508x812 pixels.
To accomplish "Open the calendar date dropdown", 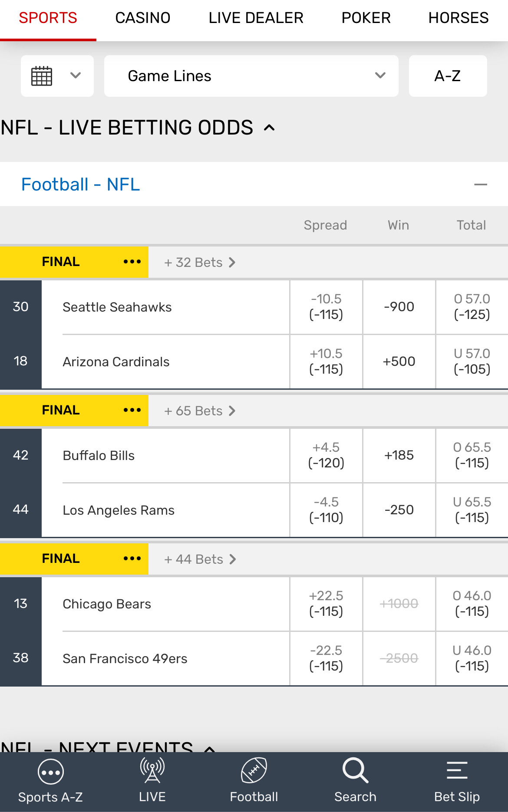I will click(57, 76).
